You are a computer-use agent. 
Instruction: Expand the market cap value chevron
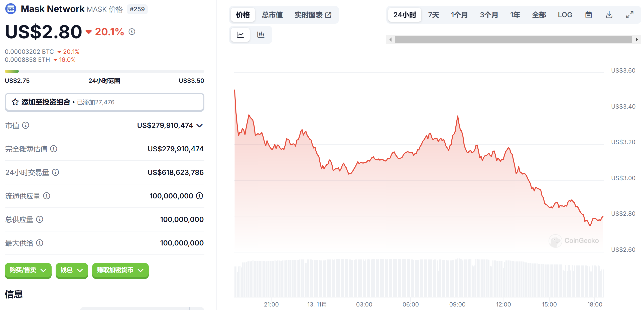199,125
